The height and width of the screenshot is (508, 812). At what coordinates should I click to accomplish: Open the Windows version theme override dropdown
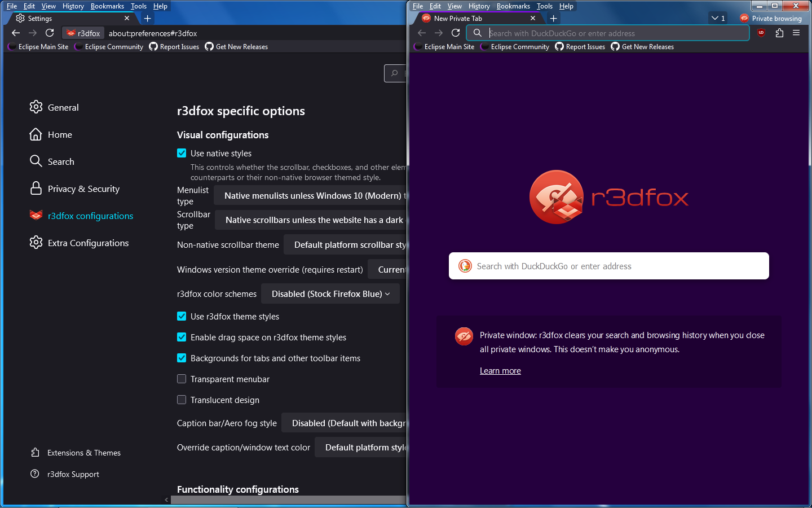(x=387, y=270)
